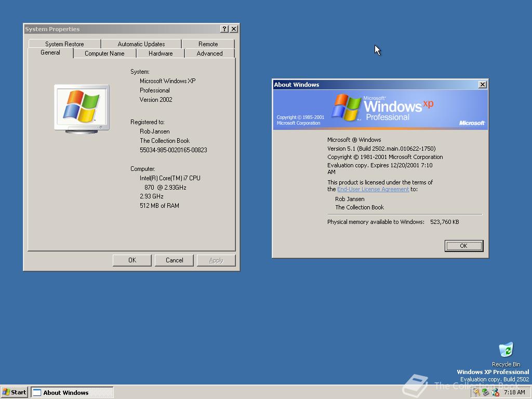Click OK in System Properties

[132, 260]
